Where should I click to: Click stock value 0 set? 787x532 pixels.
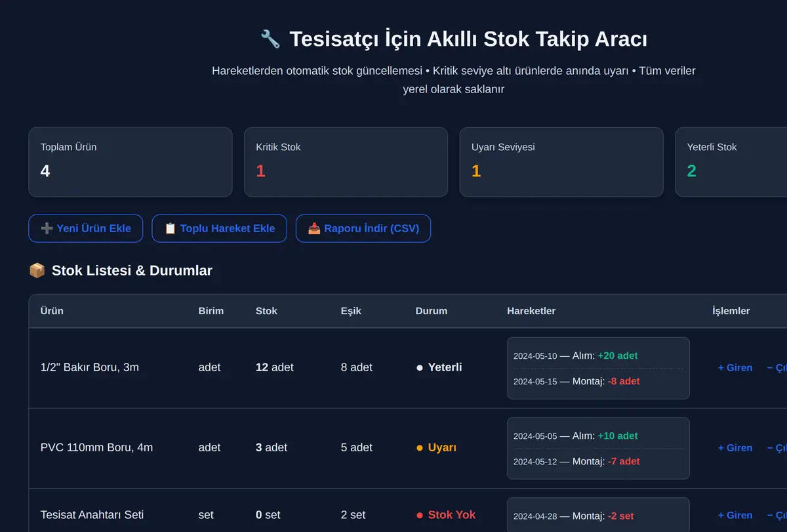(x=268, y=515)
